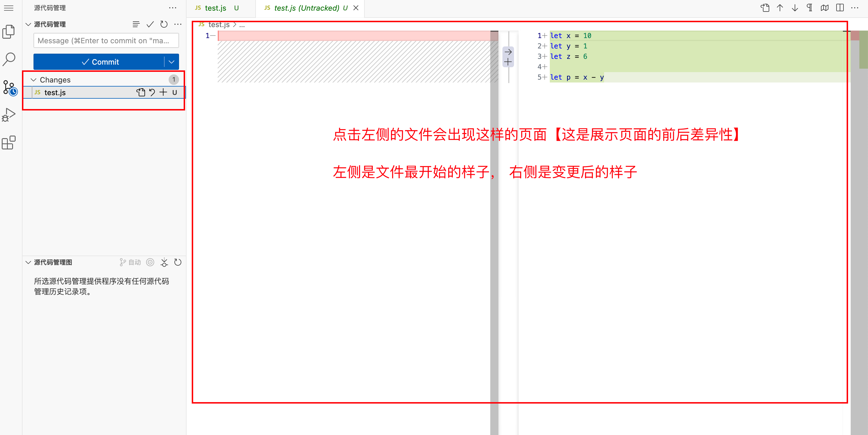Viewport: 868px width, 435px height.
Task: Click the Changes count badge showing 1
Action: coord(174,80)
